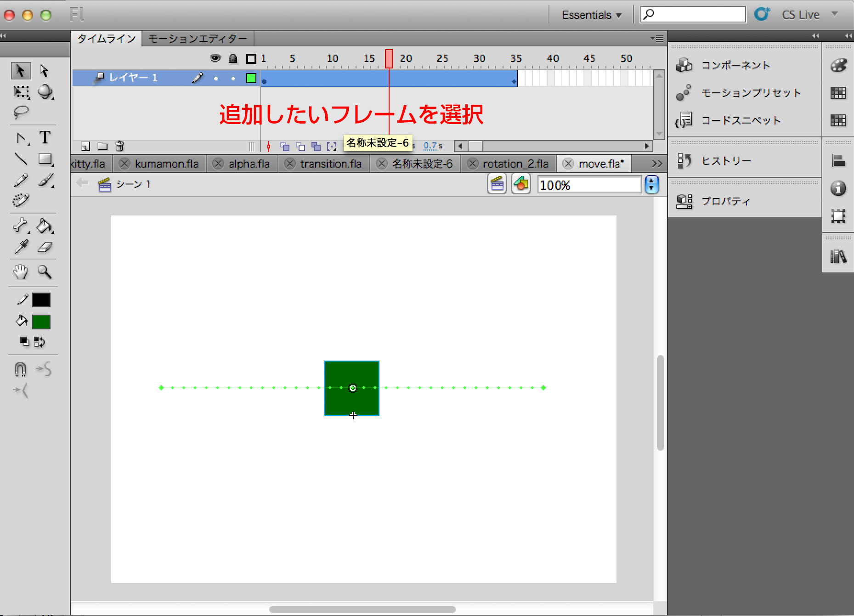Select the Paint Bucket tool
This screenshot has width=854, height=616.
pyautogui.click(x=44, y=226)
